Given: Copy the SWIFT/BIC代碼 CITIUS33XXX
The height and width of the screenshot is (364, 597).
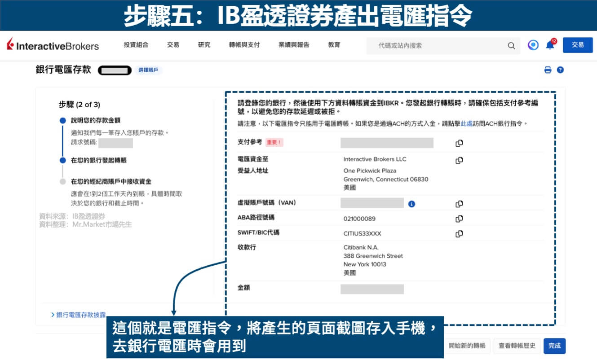Looking at the screenshot, I should (459, 233).
